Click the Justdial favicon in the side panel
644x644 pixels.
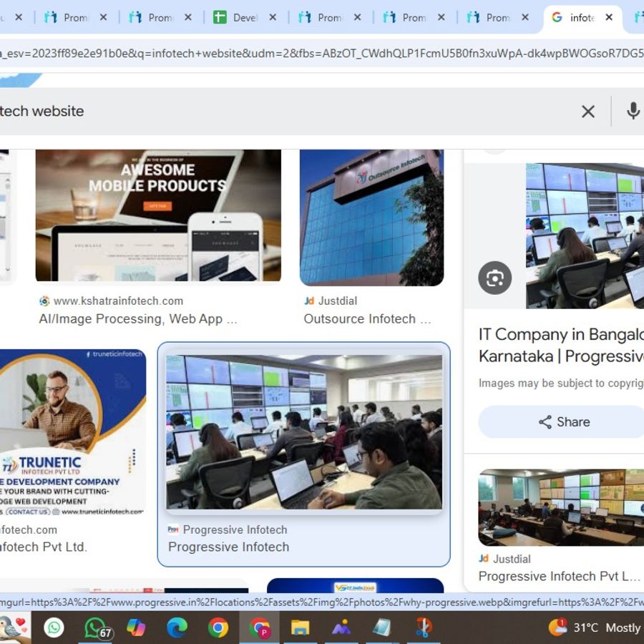[484, 559]
